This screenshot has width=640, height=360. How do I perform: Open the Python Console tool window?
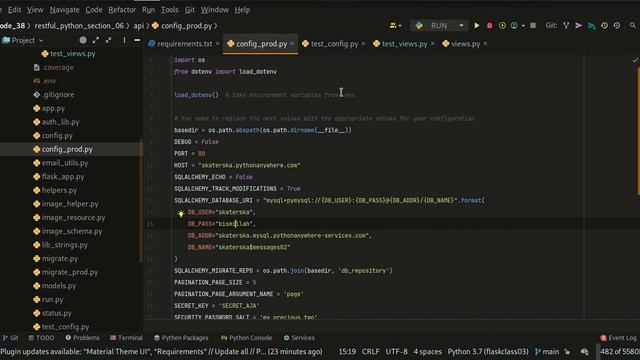247,338
